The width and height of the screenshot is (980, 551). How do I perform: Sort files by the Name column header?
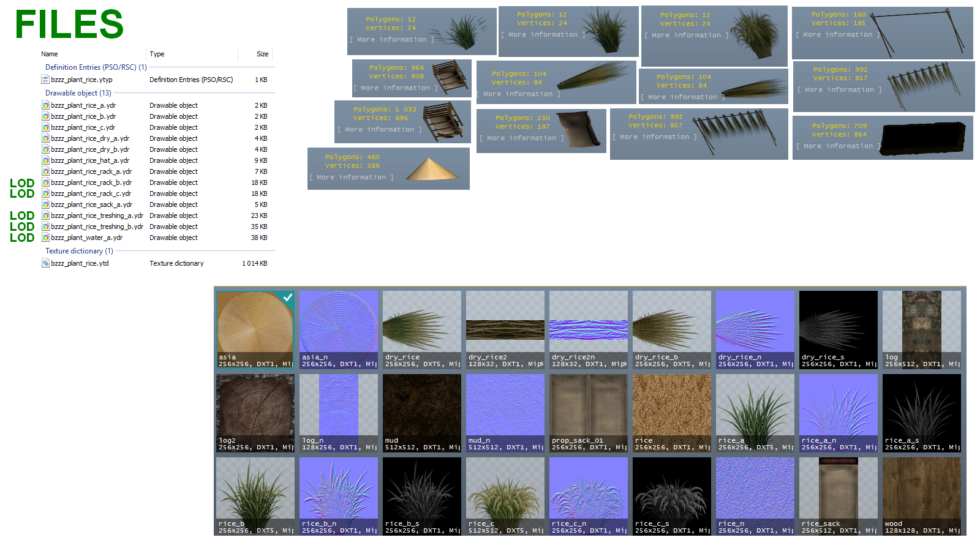click(50, 54)
